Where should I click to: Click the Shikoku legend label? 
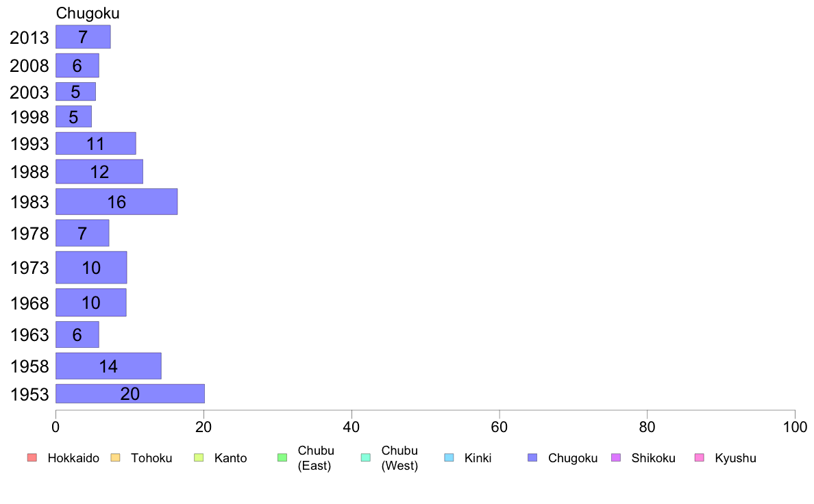(x=653, y=458)
